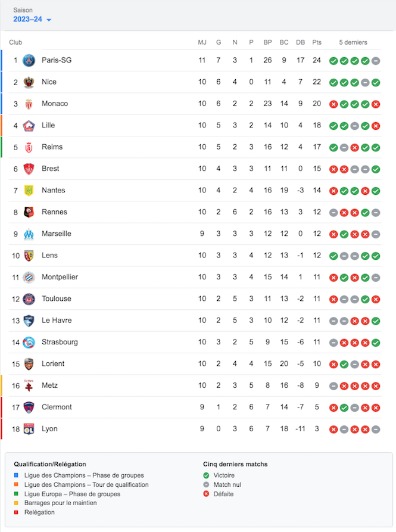The width and height of the screenshot is (396, 532).
Task: Open the 2023–24 season dropdown
Action: click(x=32, y=19)
